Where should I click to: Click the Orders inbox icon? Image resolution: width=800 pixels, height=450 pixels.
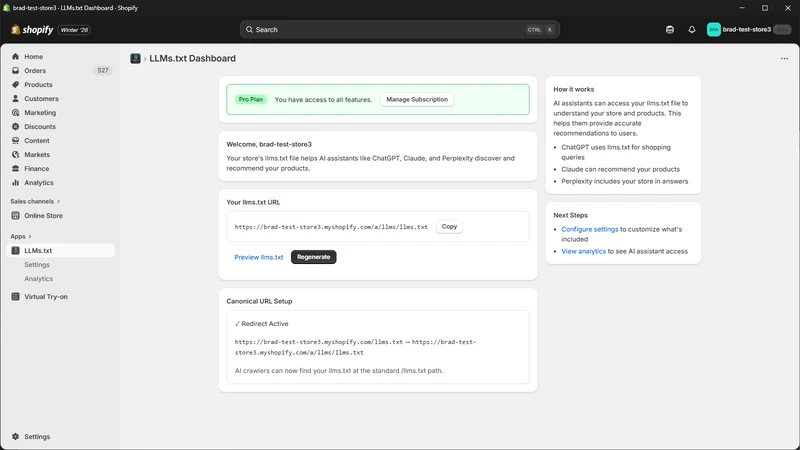pyautogui.click(x=15, y=70)
